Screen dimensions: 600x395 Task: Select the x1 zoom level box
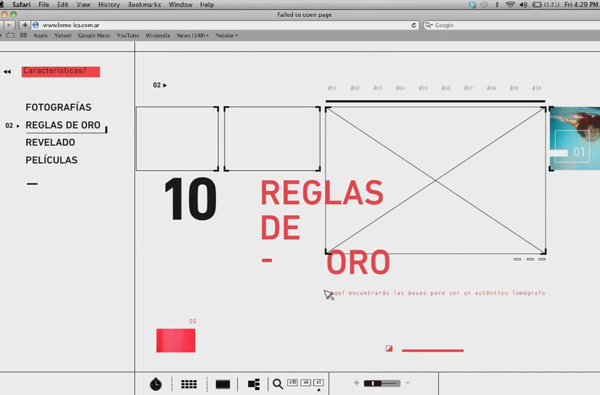click(318, 382)
